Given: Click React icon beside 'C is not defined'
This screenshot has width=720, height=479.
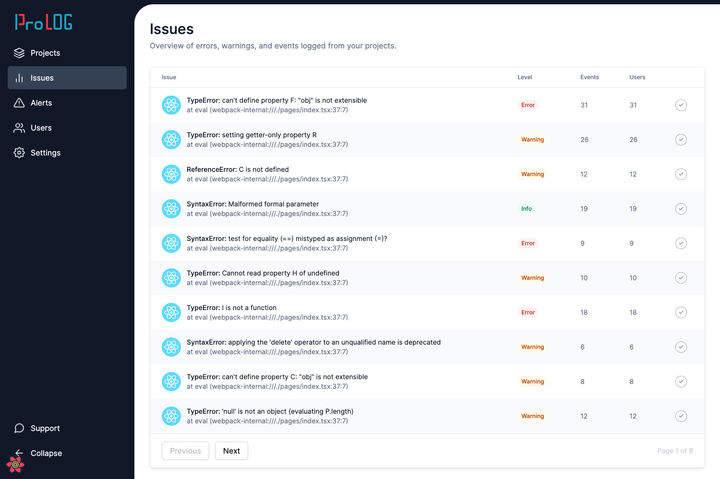Looking at the screenshot, I should pyautogui.click(x=171, y=174).
